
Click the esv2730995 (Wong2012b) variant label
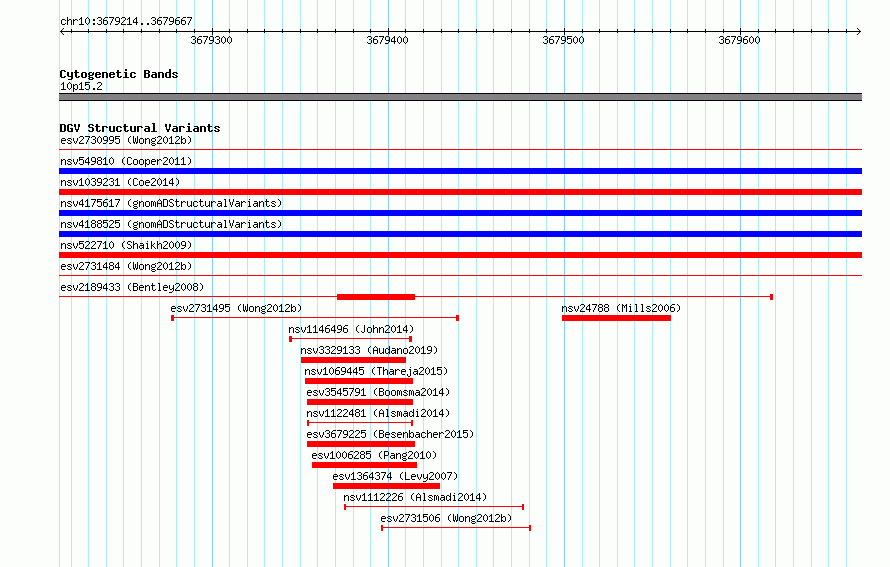click(x=126, y=140)
